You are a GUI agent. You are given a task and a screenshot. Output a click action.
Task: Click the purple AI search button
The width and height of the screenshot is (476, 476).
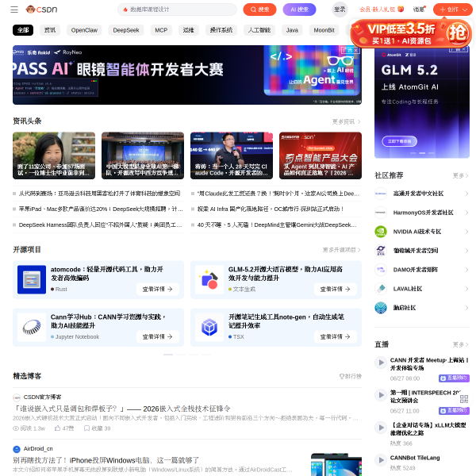tap(299, 10)
